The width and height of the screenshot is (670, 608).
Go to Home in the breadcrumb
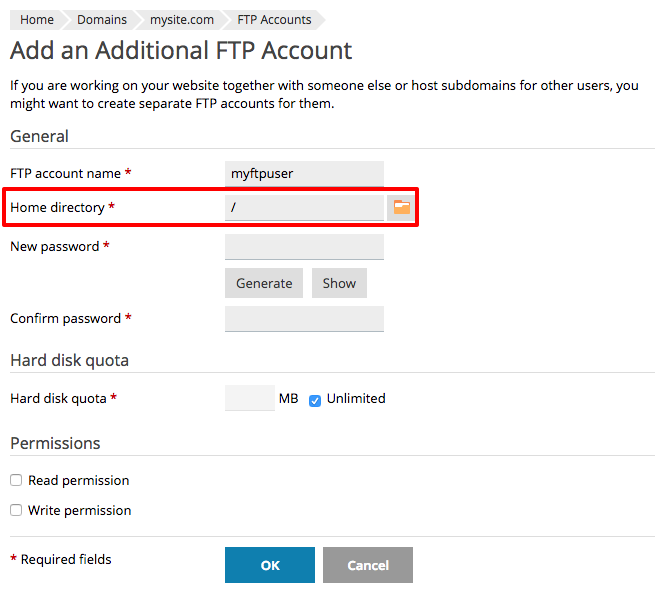[37, 19]
